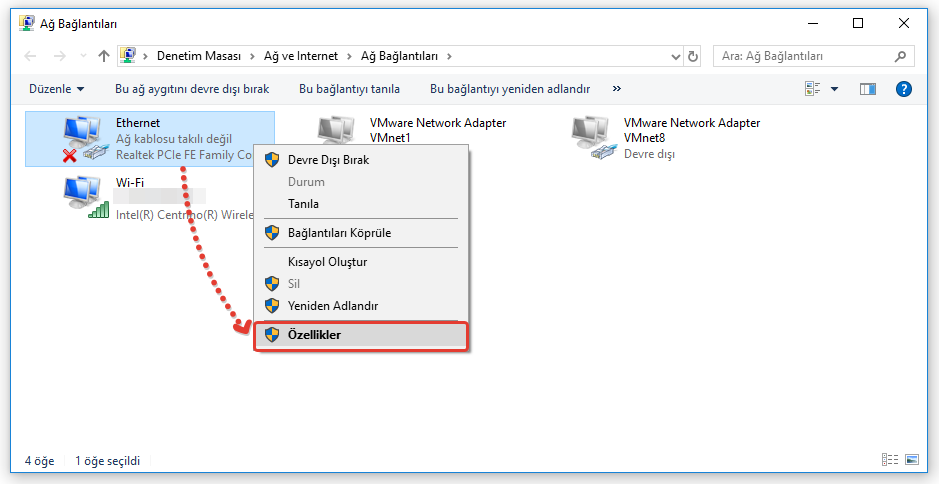This screenshot has width=939, height=484.
Task: Go up one level with up arrow
Action: point(104,56)
